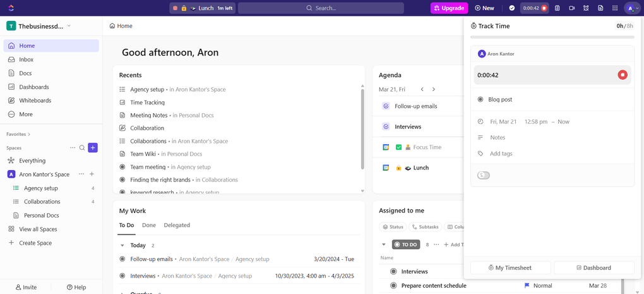
Task: Click the Whiteboards icon in the sidebar
Action: click(x=11, y=101)
